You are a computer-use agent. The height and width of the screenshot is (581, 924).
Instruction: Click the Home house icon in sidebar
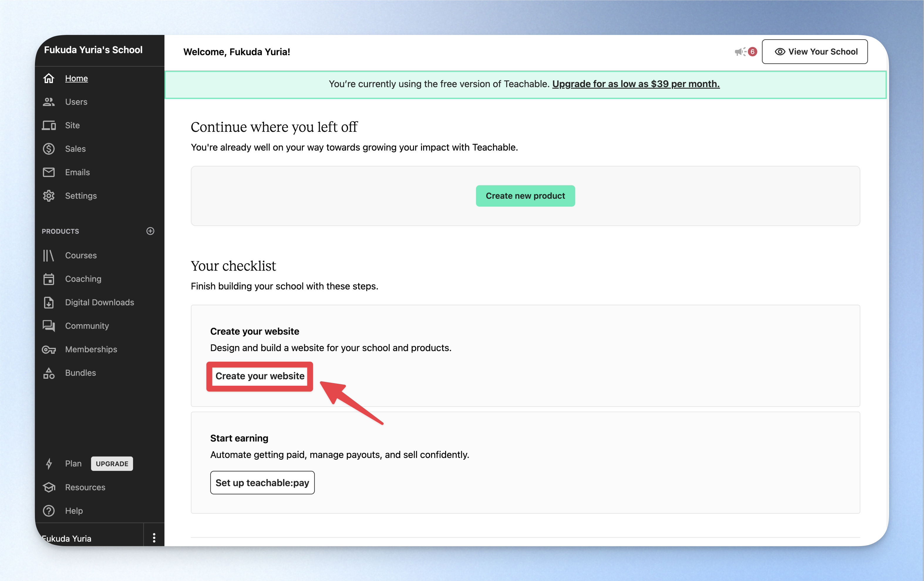point(49,78)
